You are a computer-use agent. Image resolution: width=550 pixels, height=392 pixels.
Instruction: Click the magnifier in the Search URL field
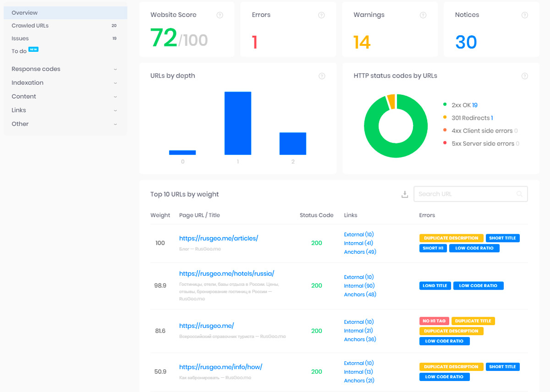click(x=520, y=194)
